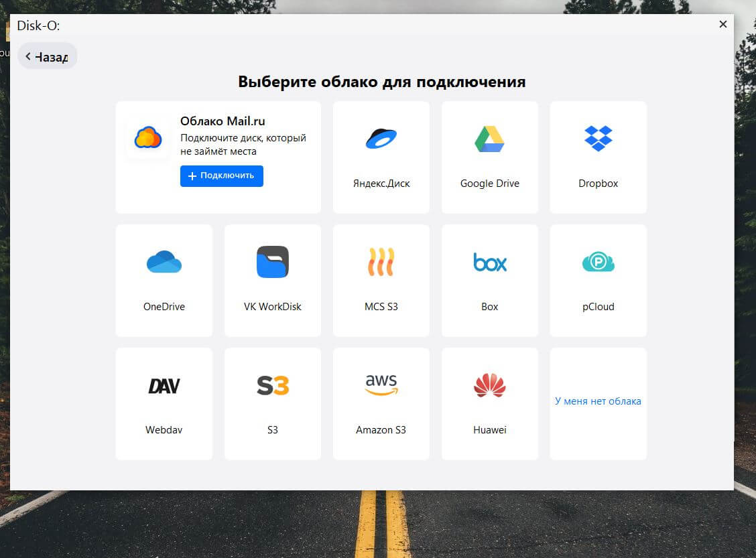Click the Dropbox label

pyautogui.click(x=598, y=183)
